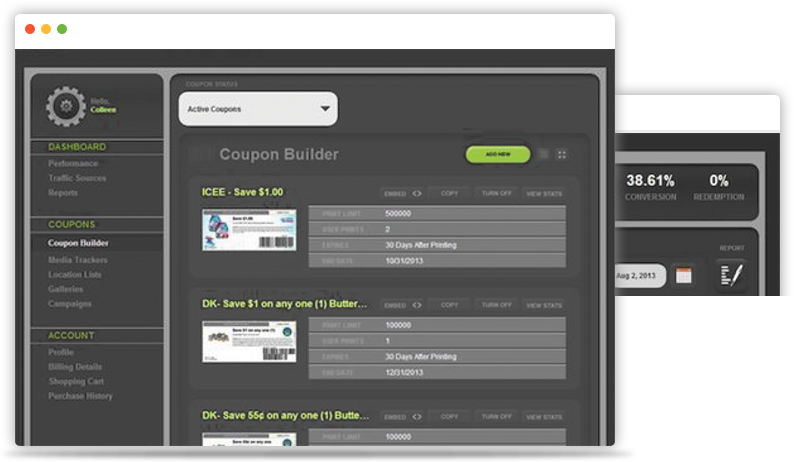Open the ICEE - Save $1.00 title link
Viewport: 794px width, 462px height.
point(243,192)
